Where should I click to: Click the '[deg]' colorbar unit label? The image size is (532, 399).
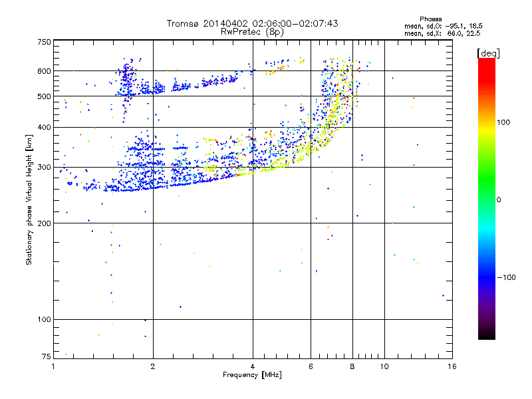[488, 53]
